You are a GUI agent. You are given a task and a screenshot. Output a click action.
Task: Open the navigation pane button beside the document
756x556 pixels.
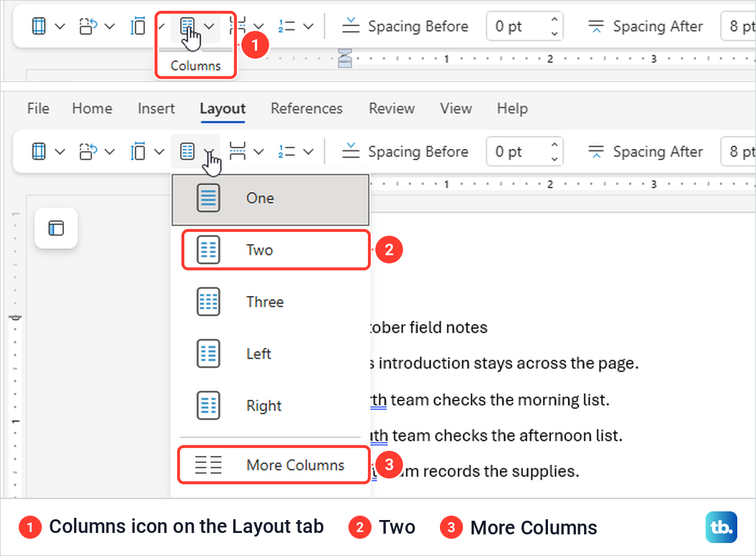point(56,228)
